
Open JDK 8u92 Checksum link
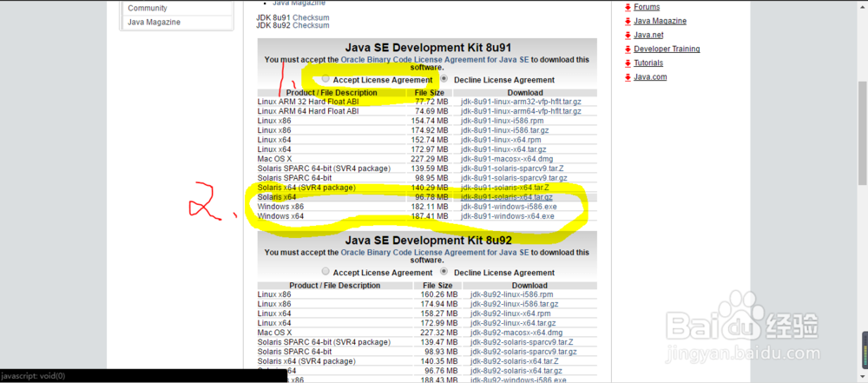(x=311, y=25)
